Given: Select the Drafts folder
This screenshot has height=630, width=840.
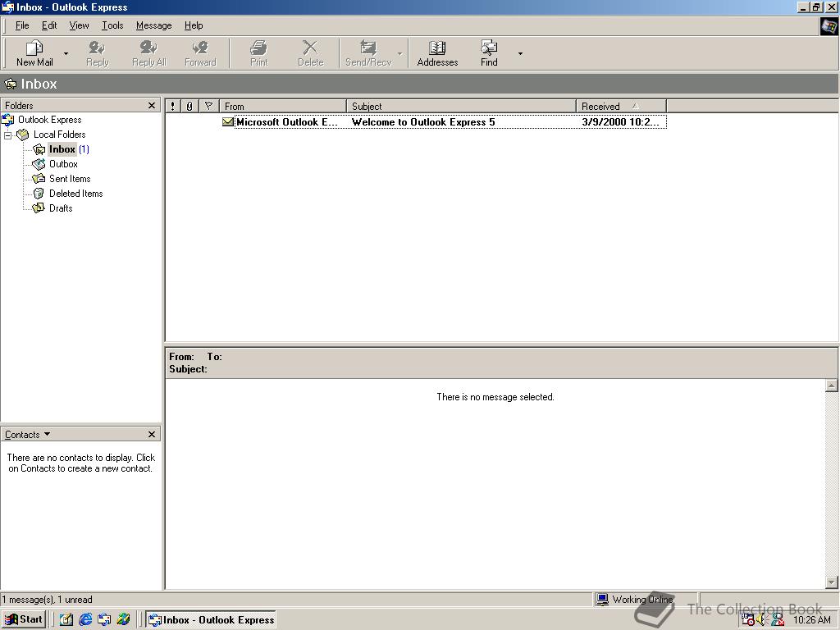Looking at the screenshot, I should coord(61,208).
